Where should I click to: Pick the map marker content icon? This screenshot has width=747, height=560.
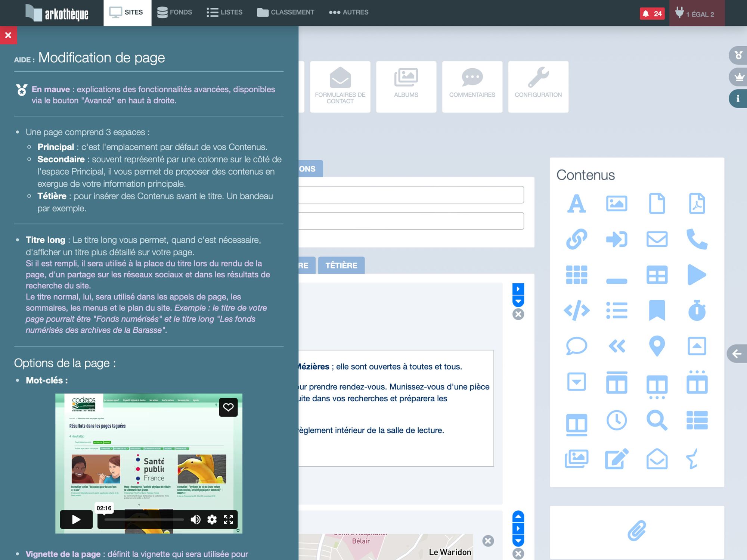click(657, 346)
